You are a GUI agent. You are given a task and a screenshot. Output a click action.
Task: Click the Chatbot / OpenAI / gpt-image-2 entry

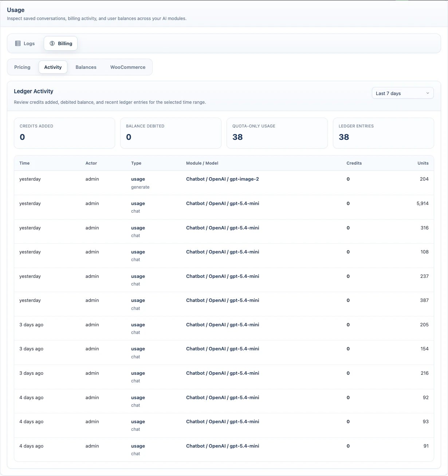coord(223,179)
